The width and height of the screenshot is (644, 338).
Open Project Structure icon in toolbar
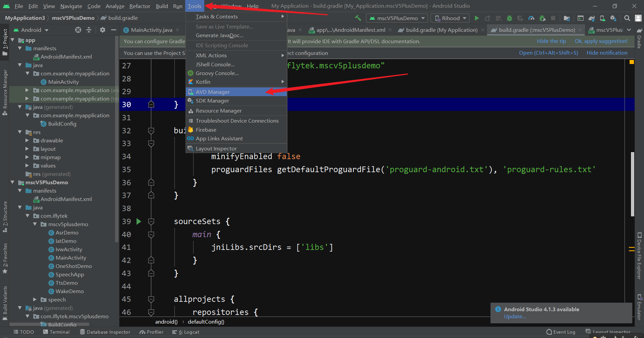[567, 18]
